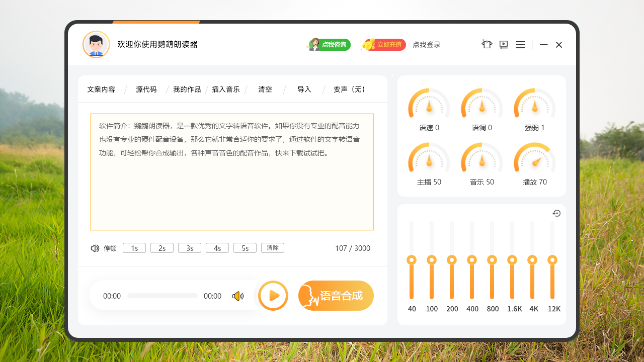Click the coin icon beside 立即充值
This screenshot has width=644, height=362.
(x=368, y=45)
